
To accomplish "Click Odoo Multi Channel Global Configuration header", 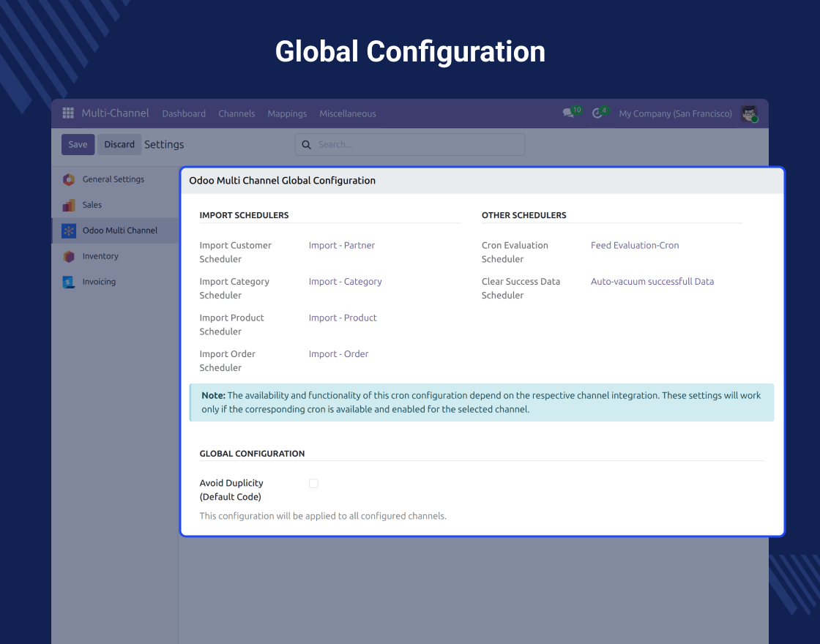I will point(283,180).
